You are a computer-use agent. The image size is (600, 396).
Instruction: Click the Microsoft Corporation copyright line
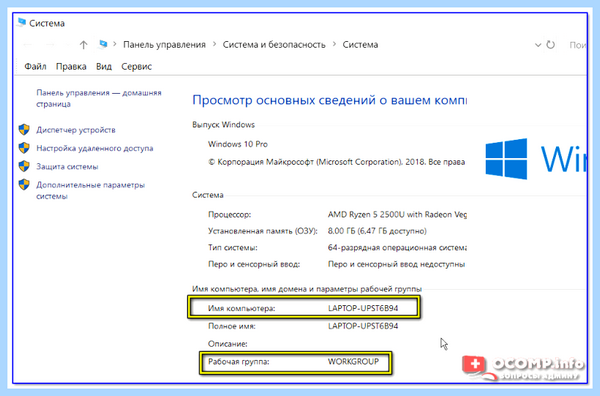336,162
